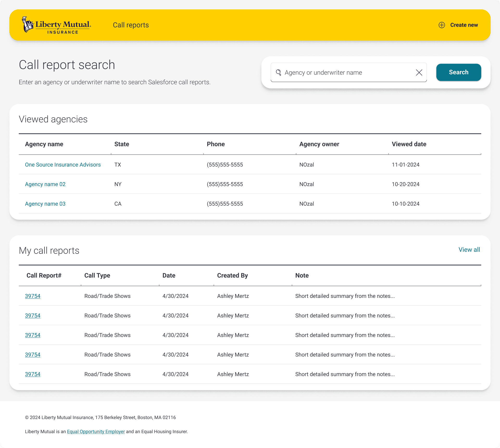Open first call report 39754 link
Screen dimensions: 500x448
(33, 296)
